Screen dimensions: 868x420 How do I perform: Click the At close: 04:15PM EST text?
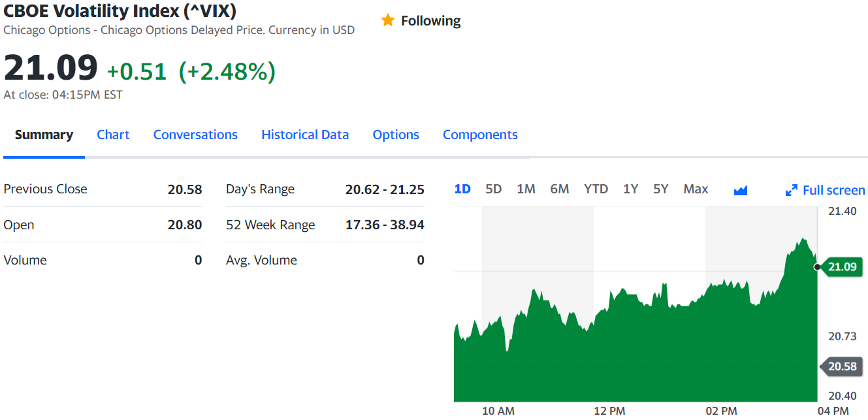pyautogui.click(x=63, y=95)
